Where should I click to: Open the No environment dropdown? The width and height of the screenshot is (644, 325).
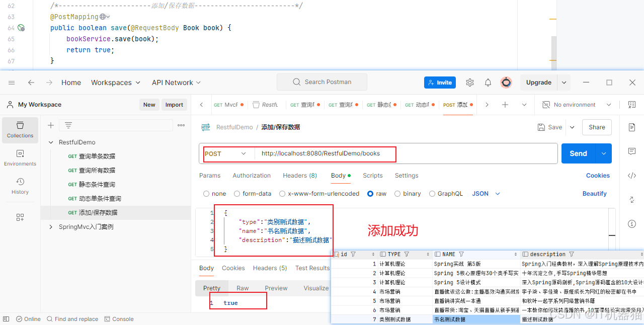577,105
